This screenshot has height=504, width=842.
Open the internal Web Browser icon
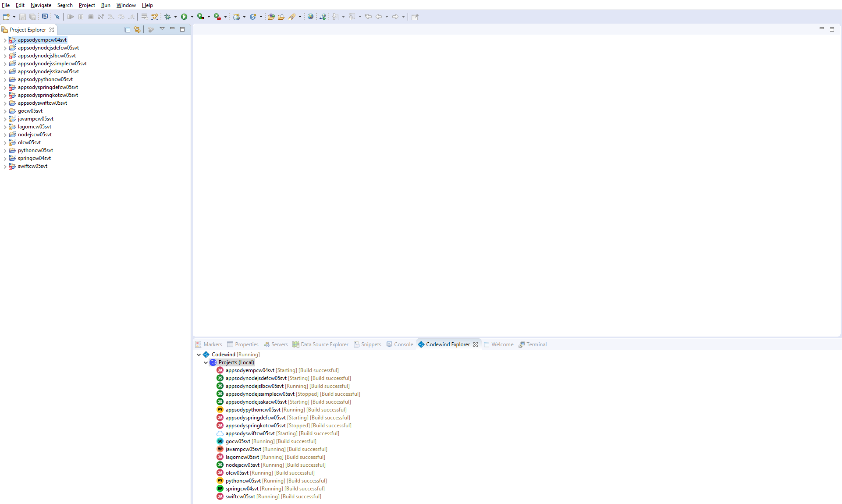[x=311, y=17]
